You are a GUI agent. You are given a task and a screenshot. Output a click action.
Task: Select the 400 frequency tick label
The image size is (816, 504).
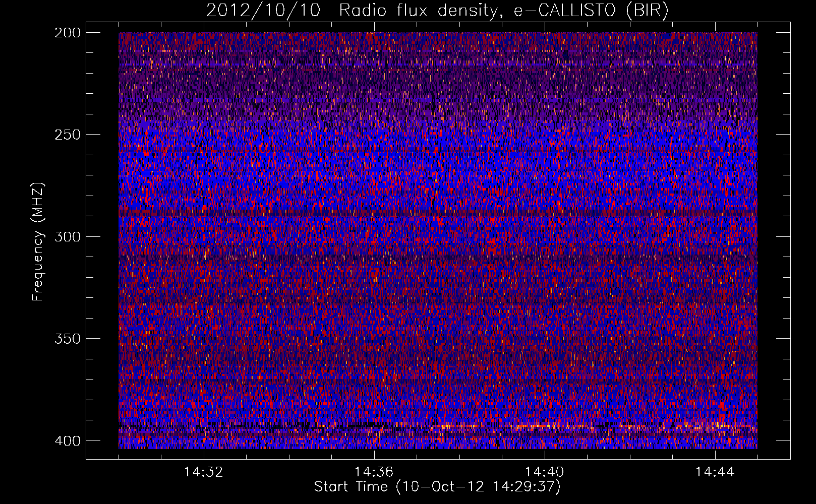(x=67, y=441)
